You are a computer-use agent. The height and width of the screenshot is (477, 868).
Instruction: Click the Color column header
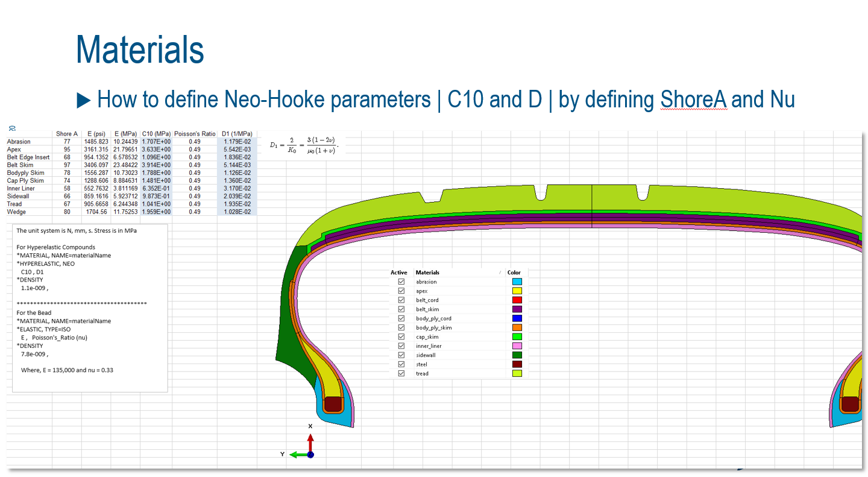click(514, 273)
